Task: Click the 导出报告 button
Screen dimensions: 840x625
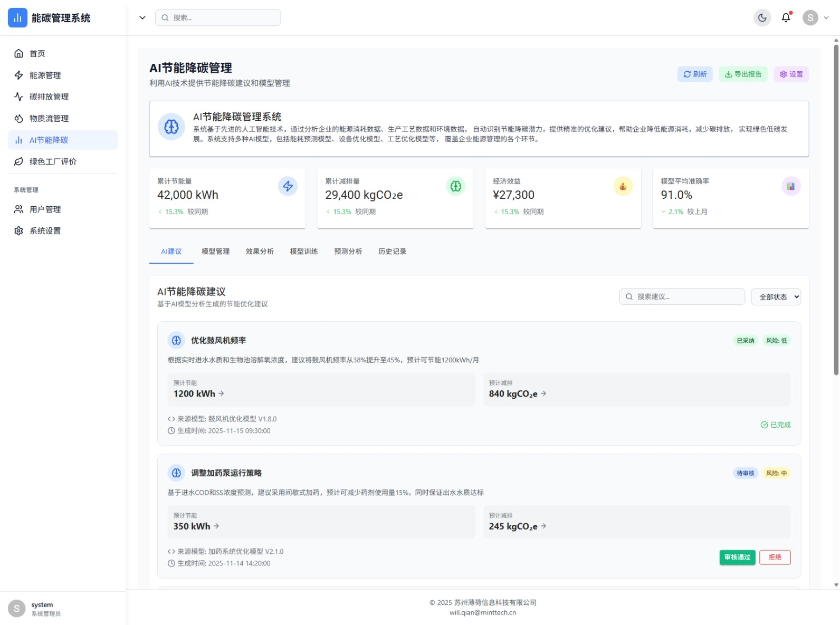Action: pos(743,74)
